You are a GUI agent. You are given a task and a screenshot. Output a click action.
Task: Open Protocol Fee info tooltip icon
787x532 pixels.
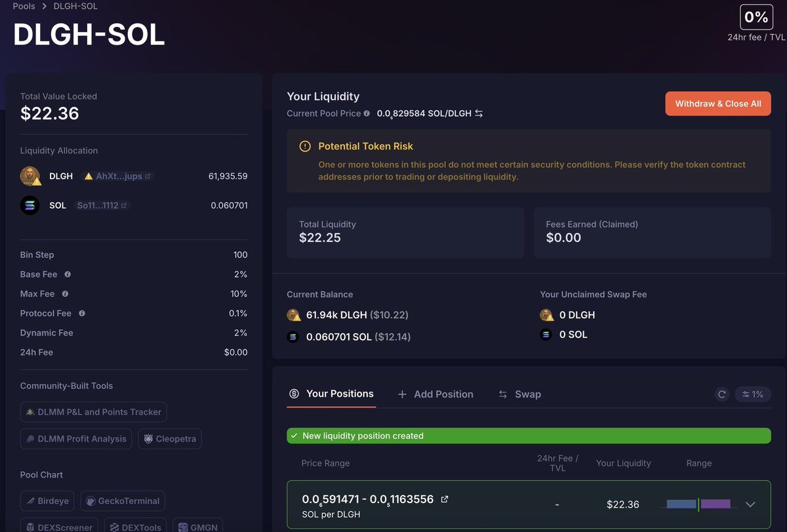(x=82, y=314)
